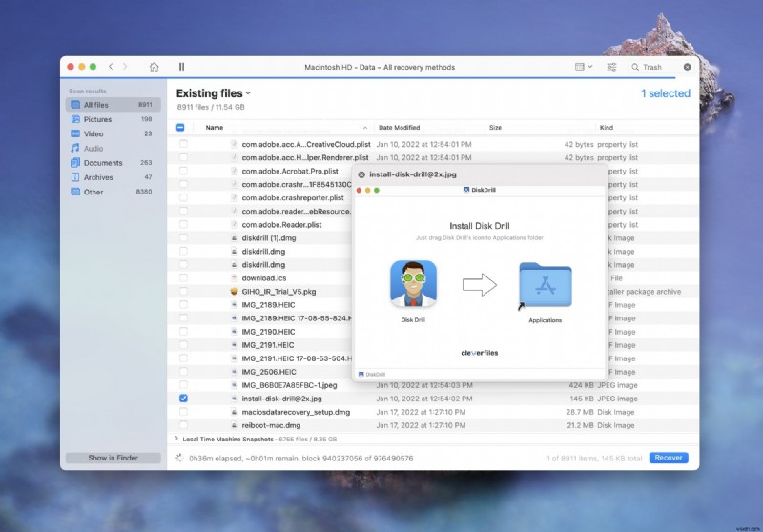Sort files by Date Modified column
This screenshot has width=763, height=532.
(x=399, y=127)
